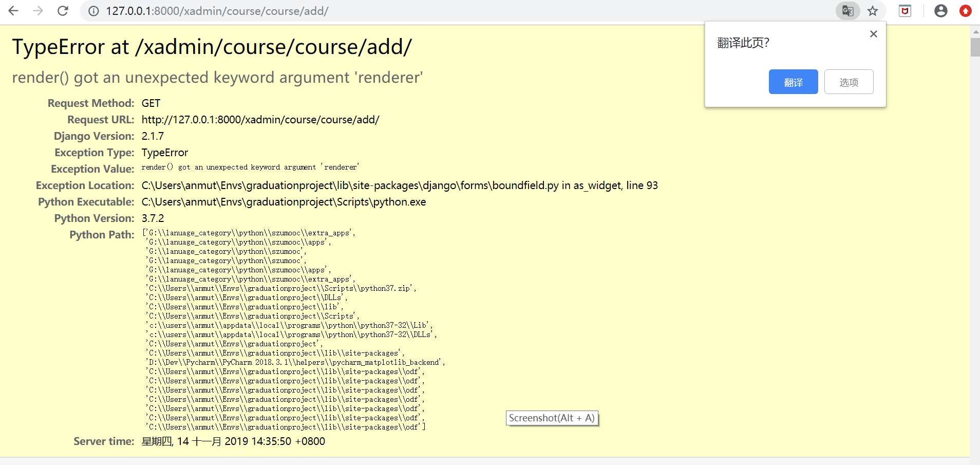Reload the page with the refresh icon

point(63,11)
